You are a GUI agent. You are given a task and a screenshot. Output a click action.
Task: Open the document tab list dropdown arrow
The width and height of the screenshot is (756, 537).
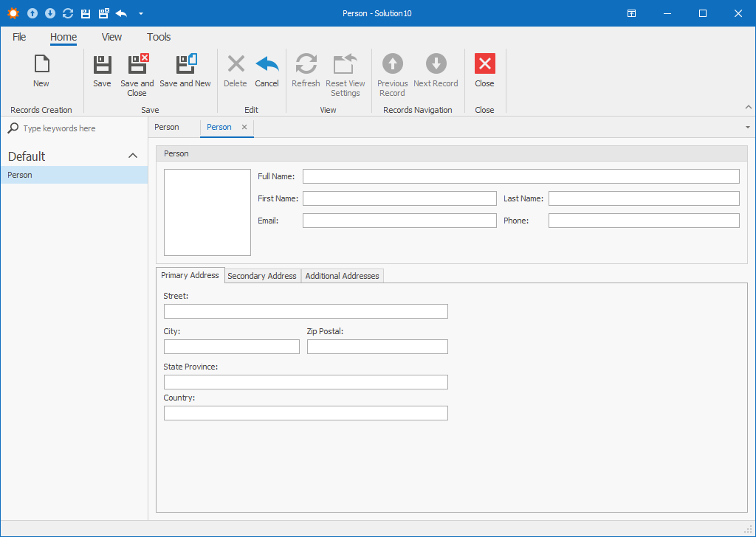(x=748, y=128)
